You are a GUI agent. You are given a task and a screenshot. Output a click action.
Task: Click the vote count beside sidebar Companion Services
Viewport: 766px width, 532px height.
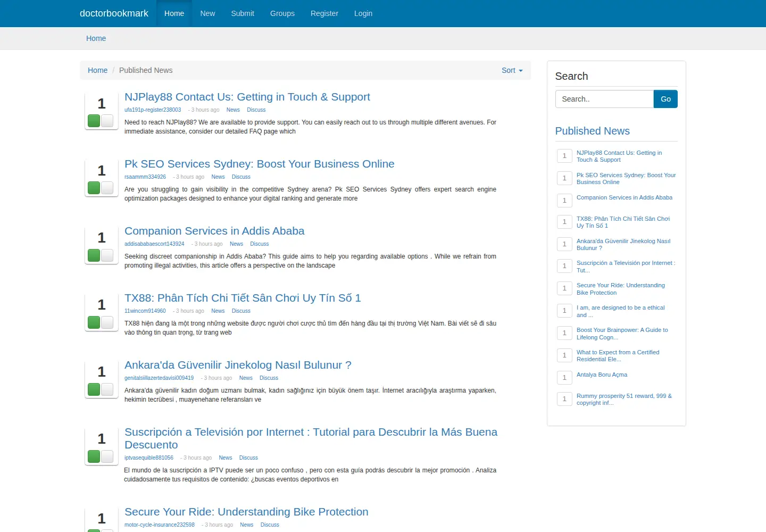(x=564, y=200)
